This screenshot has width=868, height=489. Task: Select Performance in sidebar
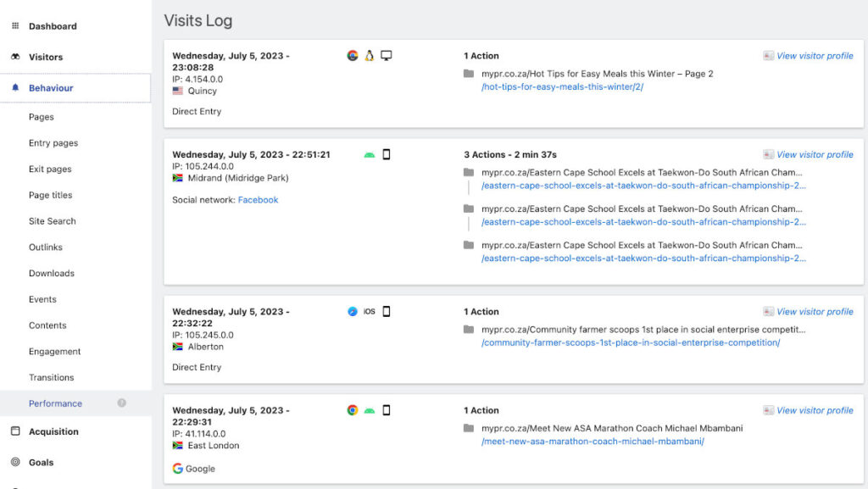click(x=55, y=403)
